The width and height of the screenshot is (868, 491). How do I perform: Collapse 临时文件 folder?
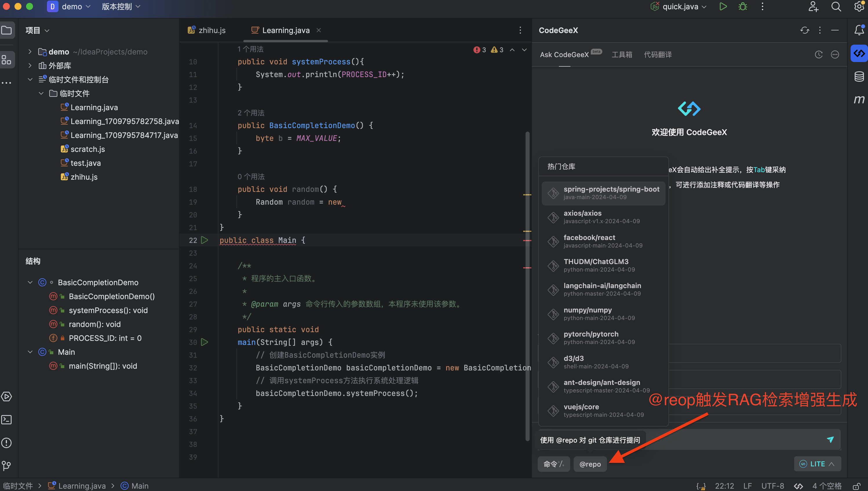(x=41, y=93)
